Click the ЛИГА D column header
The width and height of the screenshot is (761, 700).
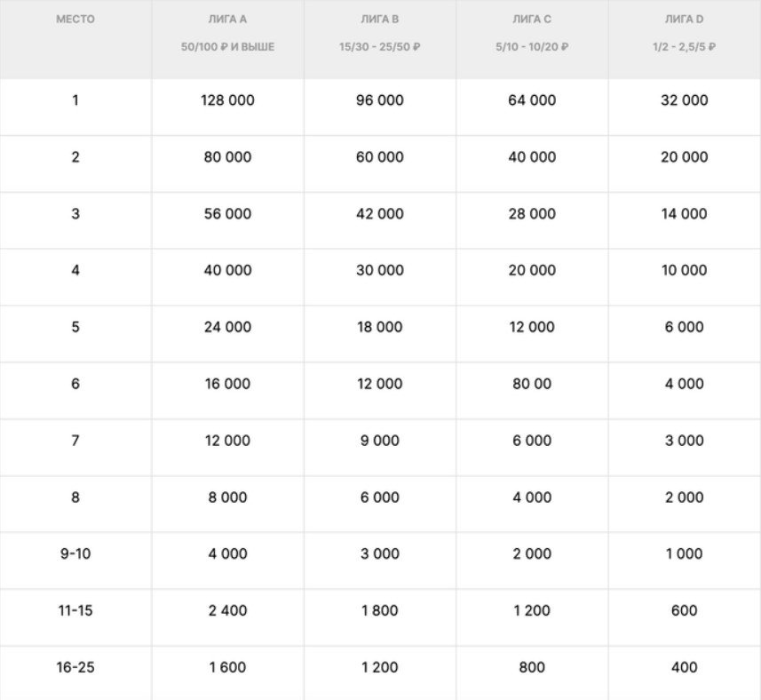coord(684,19)
